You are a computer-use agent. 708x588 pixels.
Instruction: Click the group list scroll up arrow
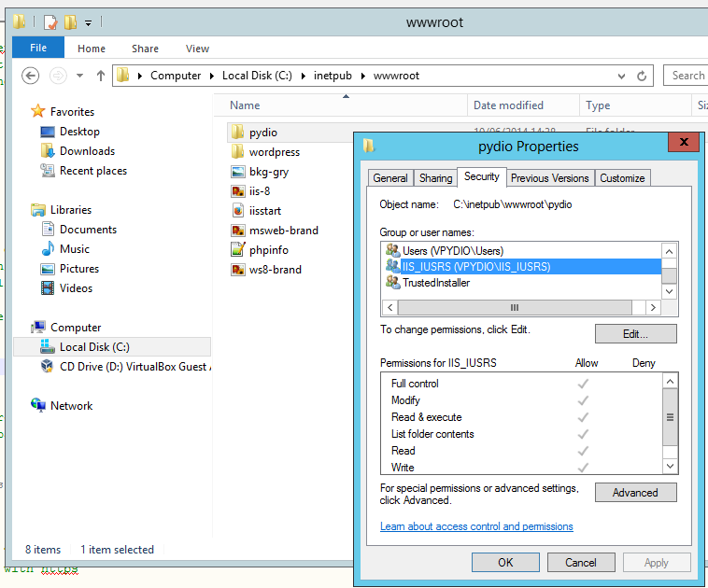point(669,251)
